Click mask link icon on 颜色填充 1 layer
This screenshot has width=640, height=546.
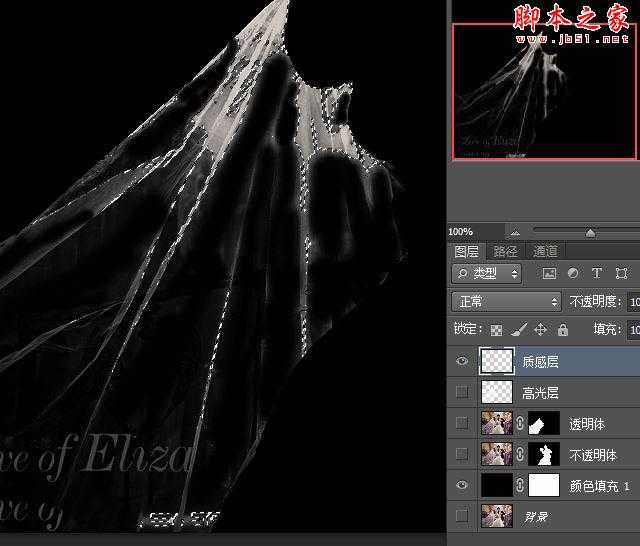click(x=520, y=485)
